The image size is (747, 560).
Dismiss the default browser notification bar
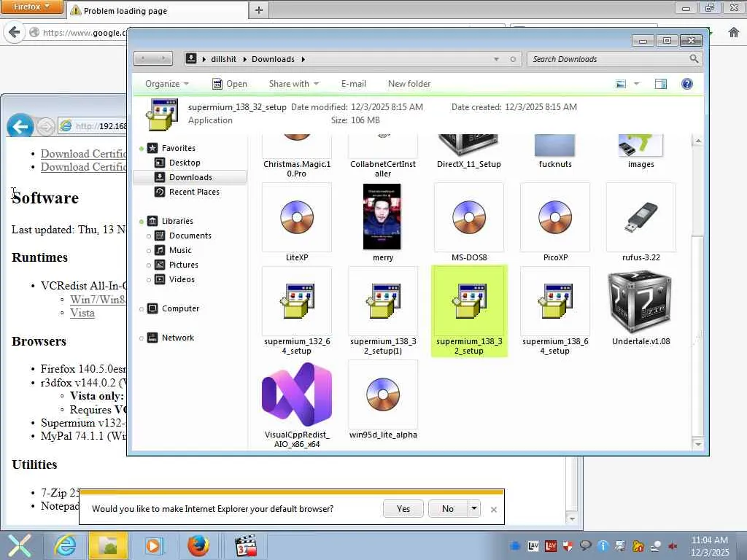pos(494,510)
